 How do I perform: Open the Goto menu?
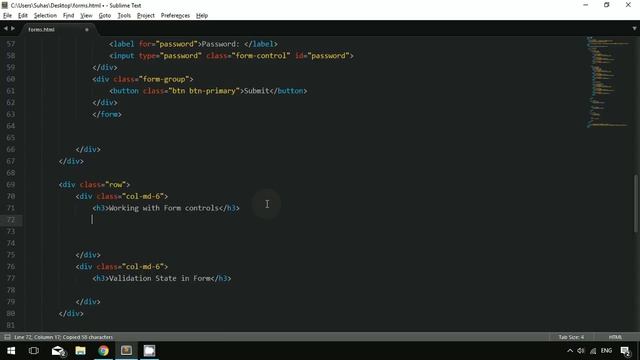pos(105,16)
